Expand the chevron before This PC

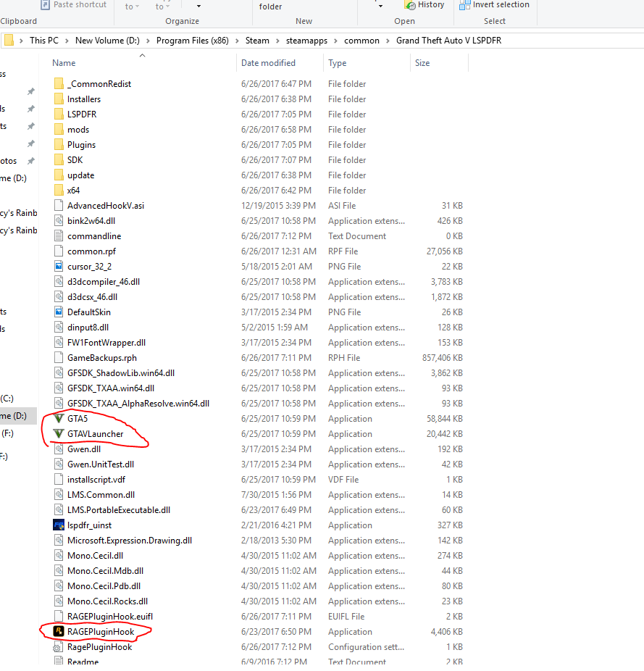22,41
